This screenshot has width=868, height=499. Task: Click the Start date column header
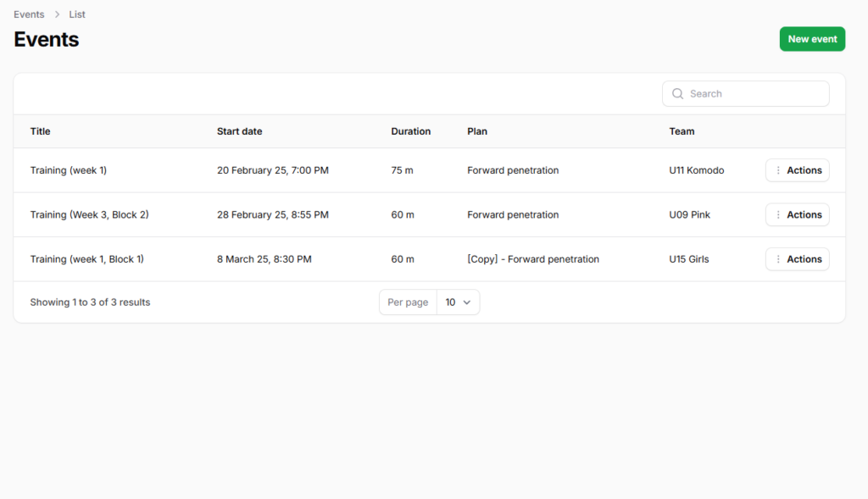[x=239, y=131]
